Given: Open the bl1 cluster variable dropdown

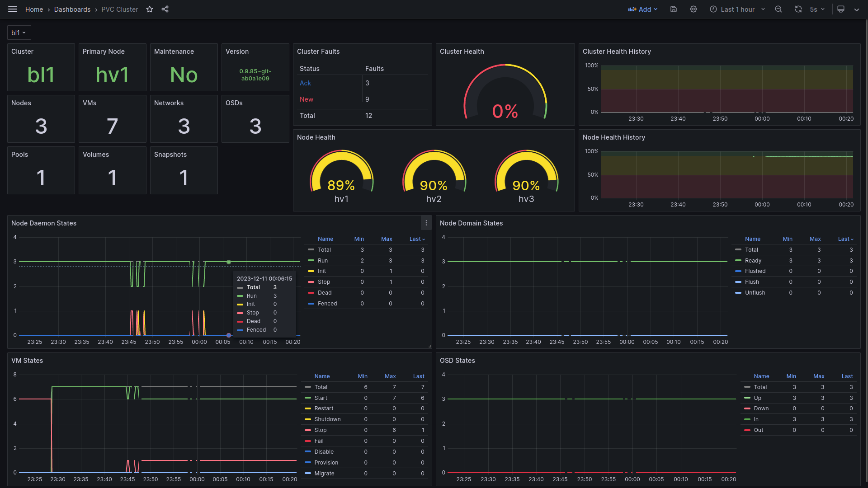Looking at the screenshot, I should click(19, 32).
